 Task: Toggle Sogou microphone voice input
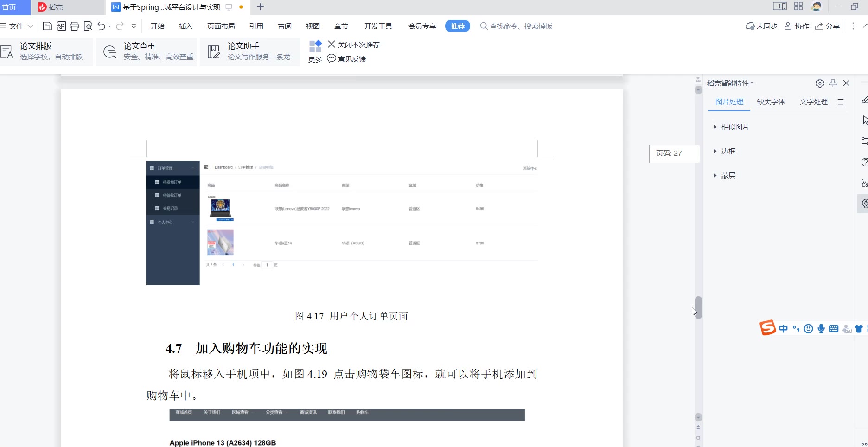tap(821, 329)
